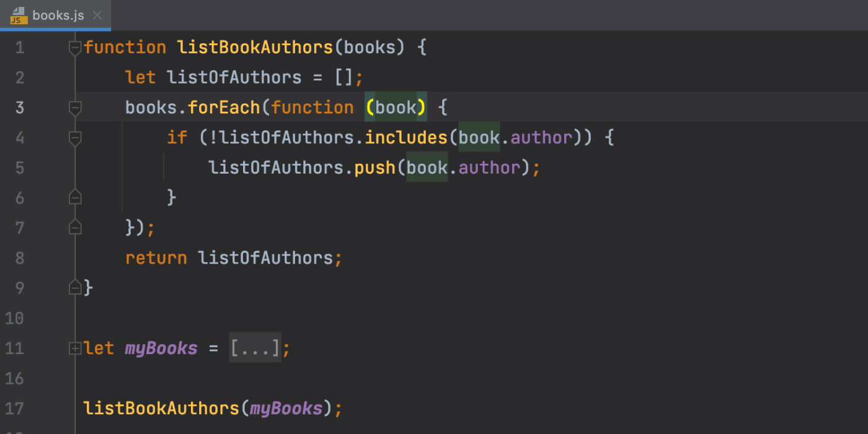Click the function keyword on line 1

[125, 48]
